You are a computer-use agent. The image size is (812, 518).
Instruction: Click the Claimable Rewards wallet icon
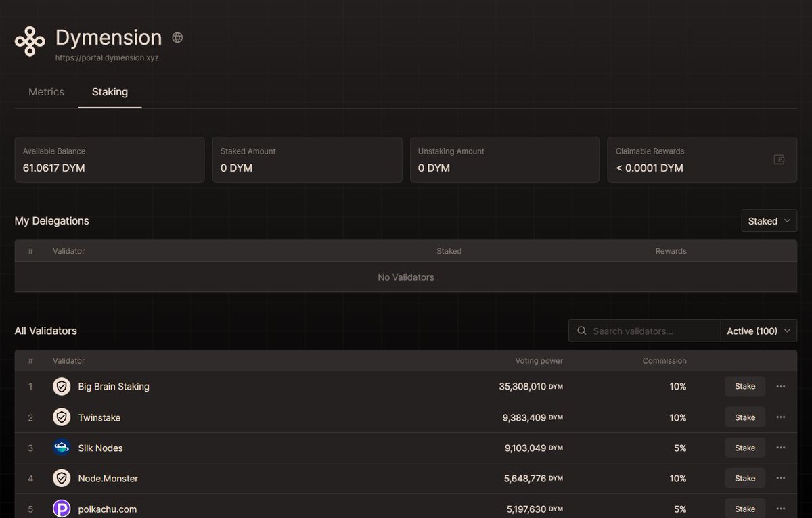[x=779, y=160]
